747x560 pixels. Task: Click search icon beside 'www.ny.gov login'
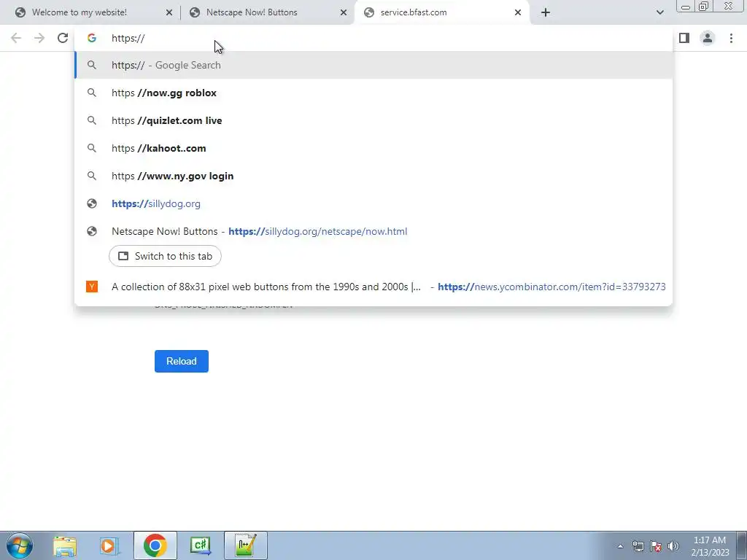coord(92,176)
